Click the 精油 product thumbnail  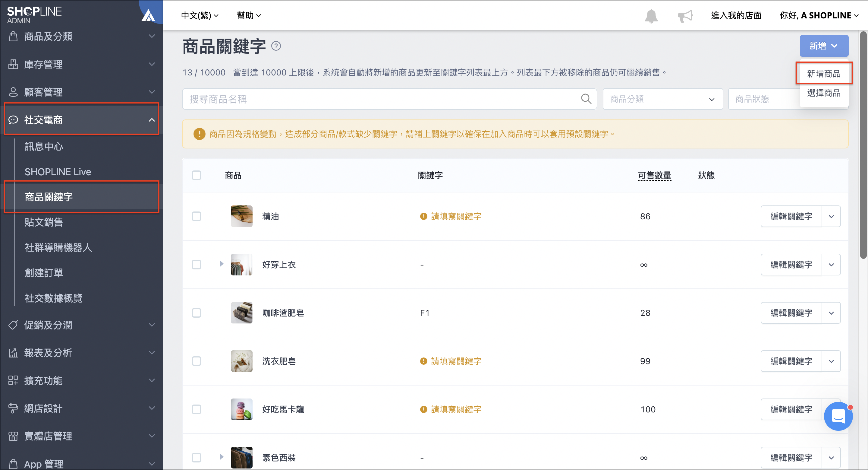242,216
